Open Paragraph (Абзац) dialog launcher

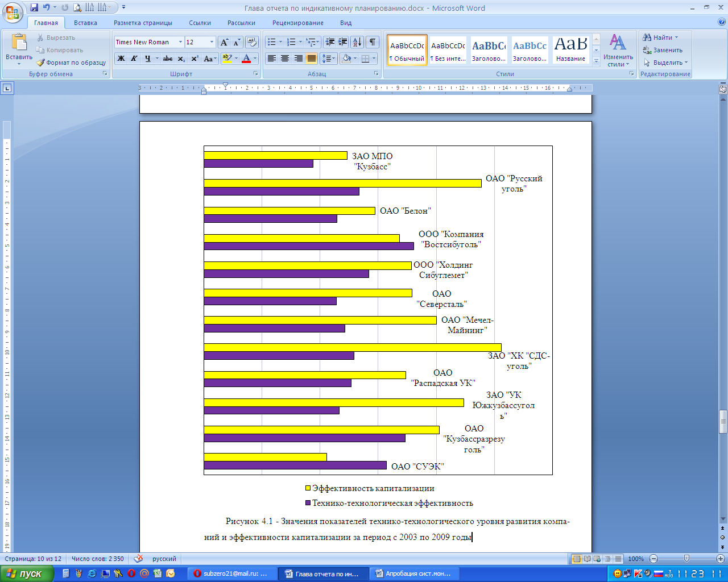tap(377, 74)
